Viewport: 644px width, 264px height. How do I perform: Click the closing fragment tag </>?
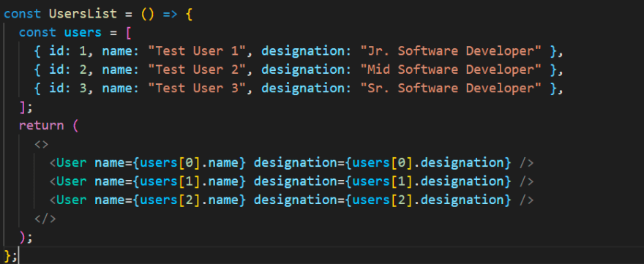[45, 219]
